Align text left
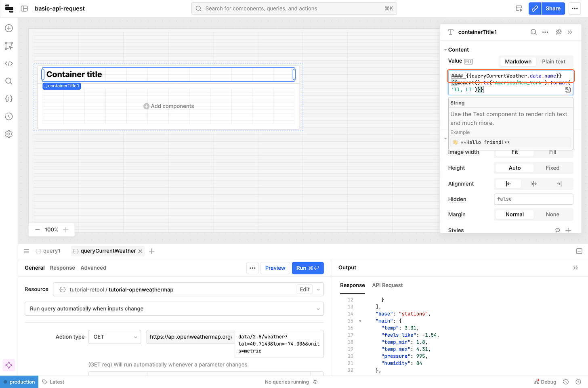Image resolution: width=588 pixels, height=388 pixels. [x=508, y=184]
